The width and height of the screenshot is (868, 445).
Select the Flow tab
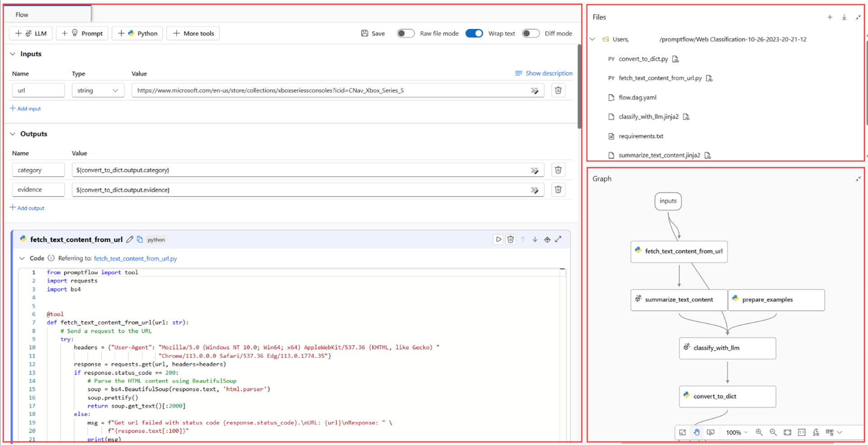pyautogui.click(x=22, y=14)
